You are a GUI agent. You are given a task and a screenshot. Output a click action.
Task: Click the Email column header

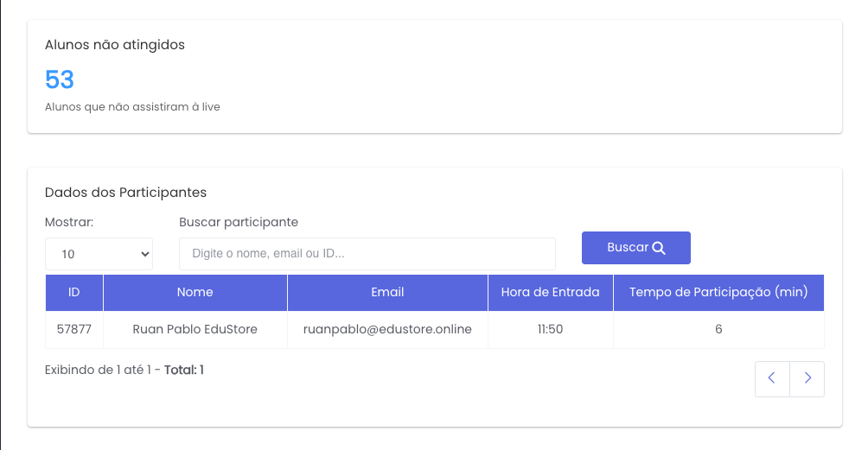(387, 293)
